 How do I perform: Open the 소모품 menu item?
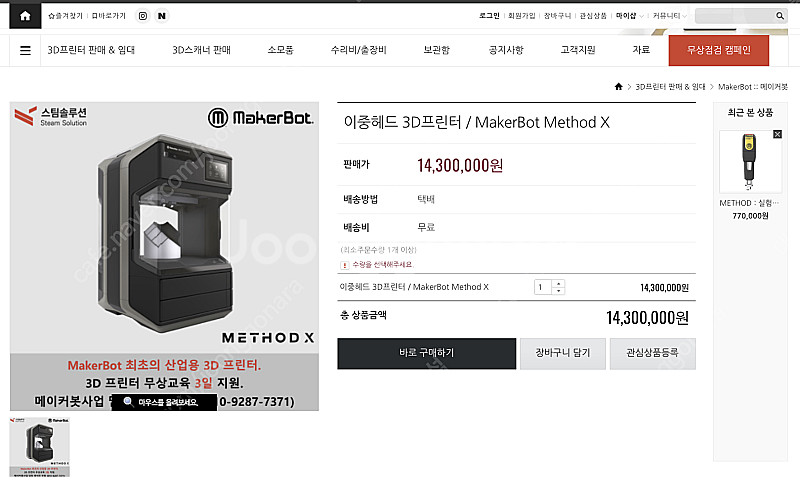pyautogui.click(x=281, y=50)
